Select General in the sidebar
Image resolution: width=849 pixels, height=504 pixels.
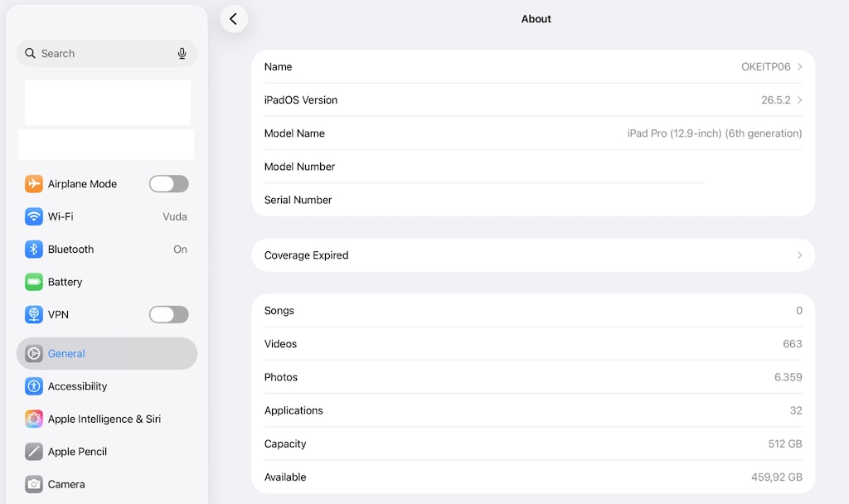pyautogui.click(x=107, y=353)
